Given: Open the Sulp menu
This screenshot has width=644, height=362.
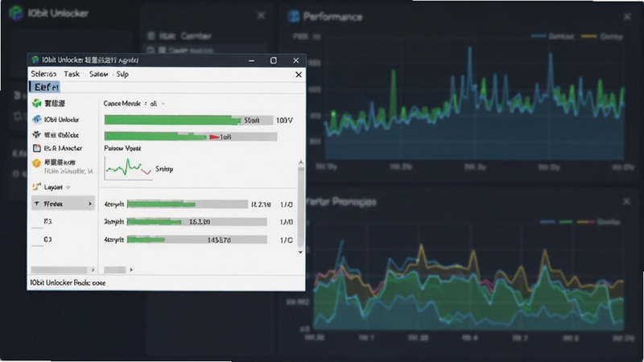Looking at the screenshot, I should (x=122, y=74).
